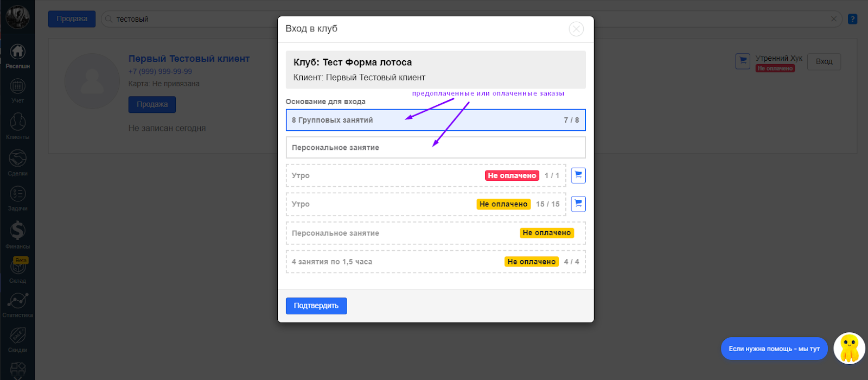Click the cart icon beside Утро 15/15

[x=578, y=204]
